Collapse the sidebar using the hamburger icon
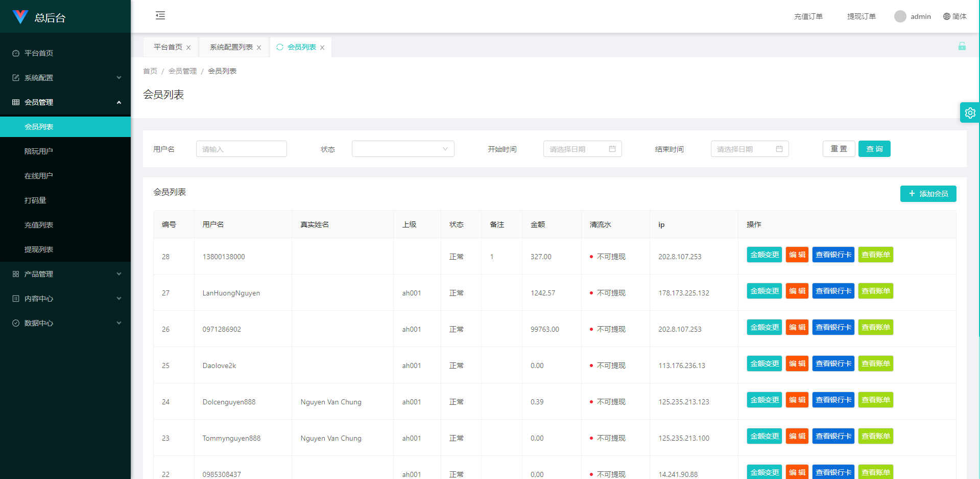Image resolution: width=980 pixels, height=479 pixels. [160, 15]
